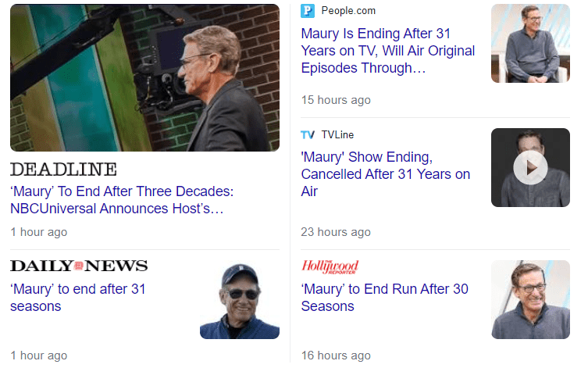Click the Deadline publisher logo
The height and width of the screenshot is (368, 588).
pos(63,170)
